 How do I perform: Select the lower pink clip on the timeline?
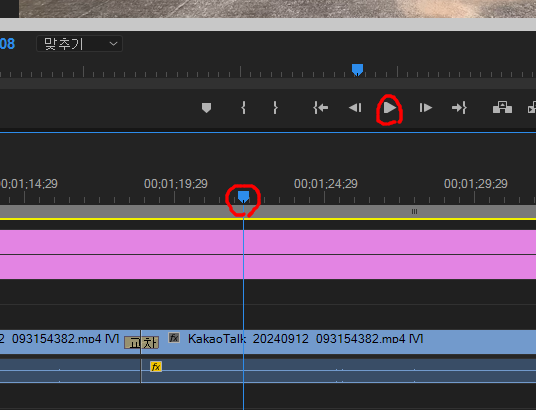tap(268, 267)
